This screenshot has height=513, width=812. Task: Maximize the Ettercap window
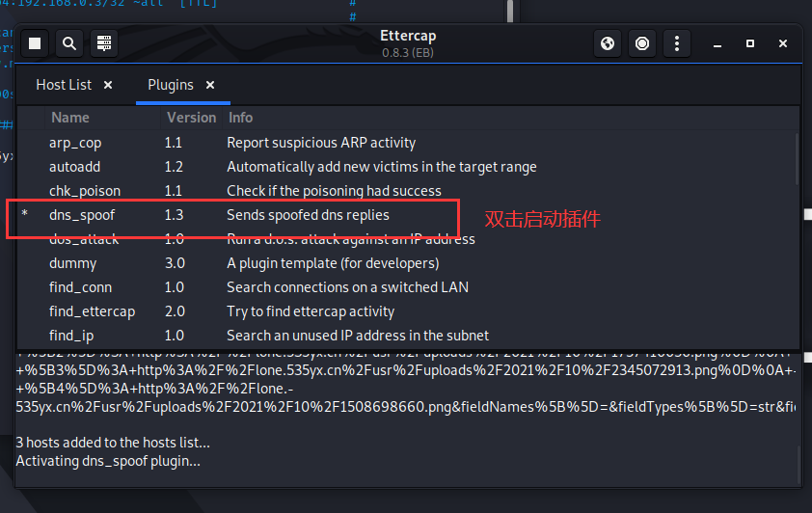click(750, 43)
